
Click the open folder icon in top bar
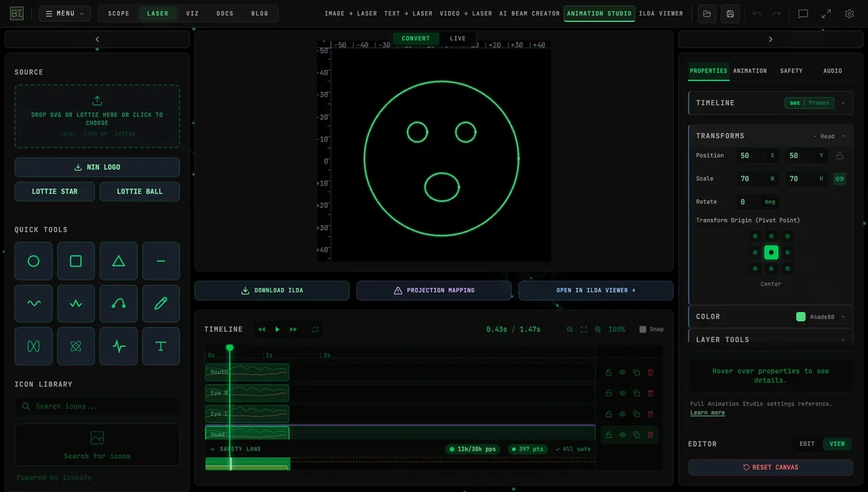coord(707,14)
